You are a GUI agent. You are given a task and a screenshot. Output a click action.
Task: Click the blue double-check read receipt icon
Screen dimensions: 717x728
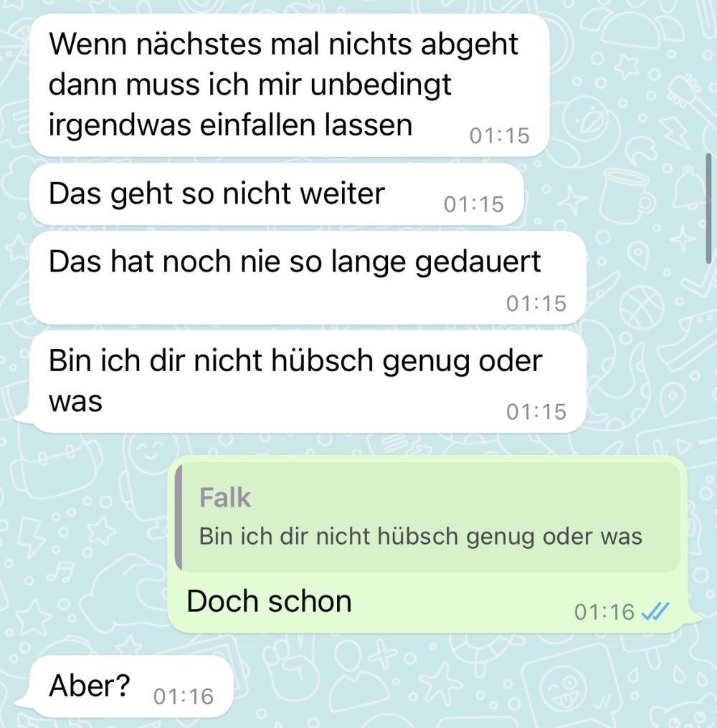coord(655,611)
